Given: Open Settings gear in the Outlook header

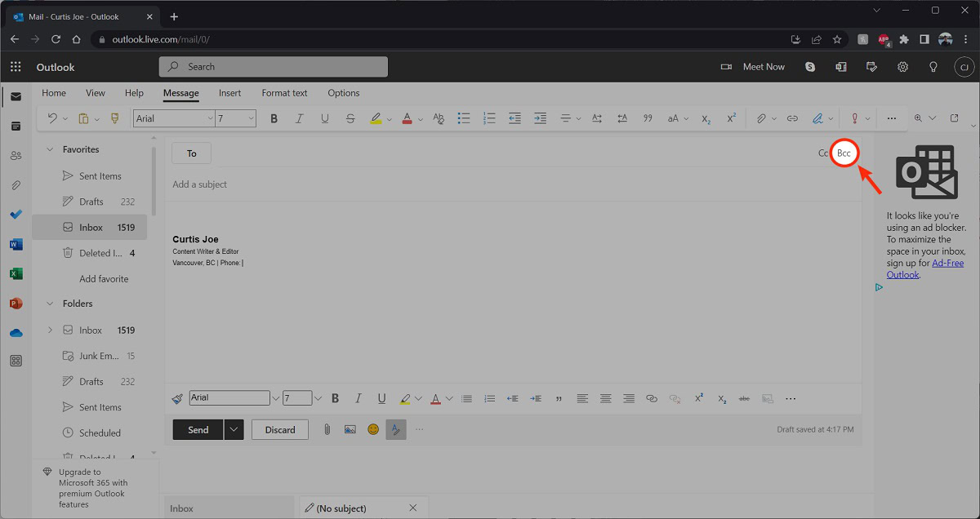Looking at the screenshot, I should 902,67.
